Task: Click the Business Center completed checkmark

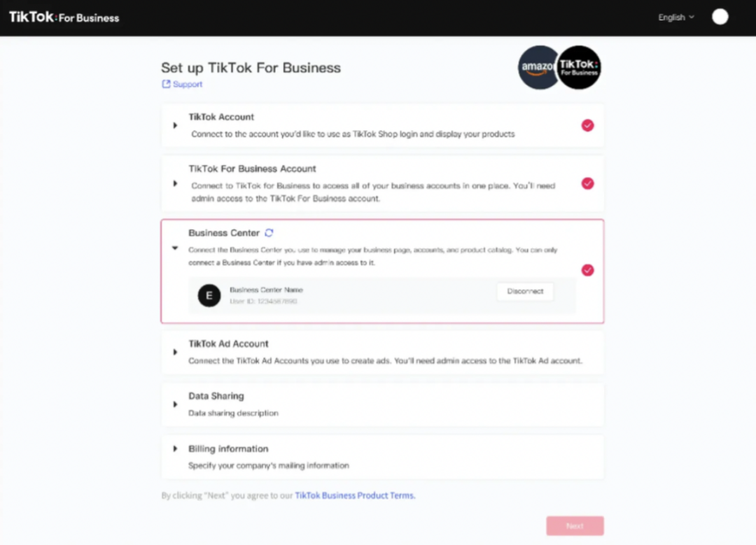Action: (x=587, y=270)
